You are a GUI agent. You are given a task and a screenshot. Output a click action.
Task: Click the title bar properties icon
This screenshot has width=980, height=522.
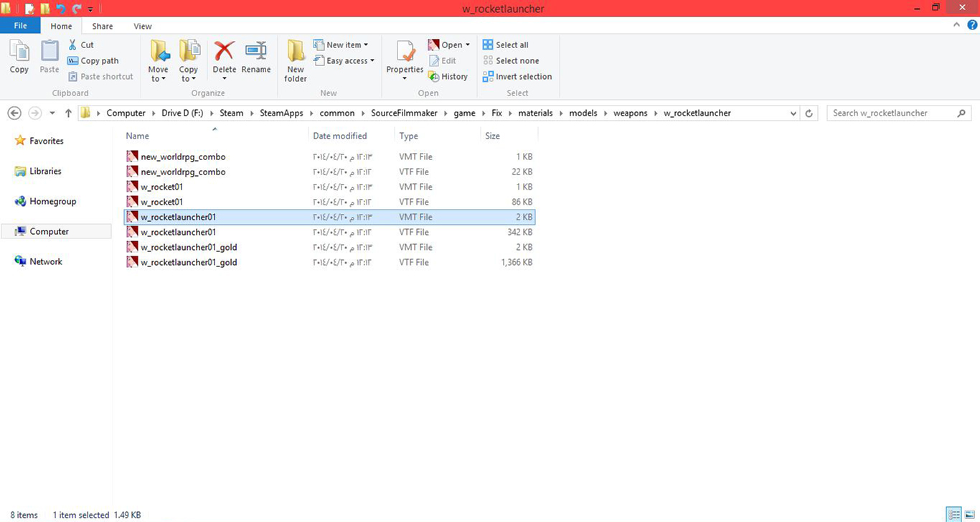tap(29, 9)
